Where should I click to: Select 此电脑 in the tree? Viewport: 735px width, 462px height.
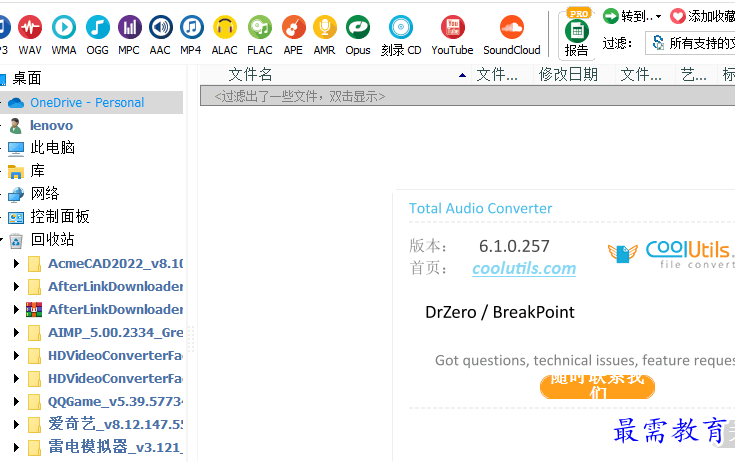52,148
